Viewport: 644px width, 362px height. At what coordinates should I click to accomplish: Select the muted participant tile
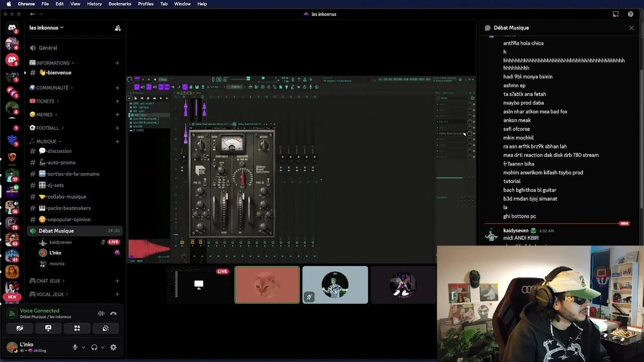point(335,285)
